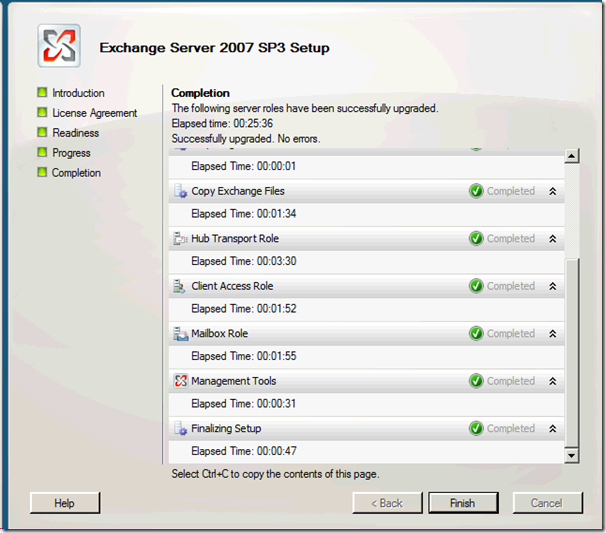Viewport: 606px width, 533px height.
Task: Click the Completion heading in main pane
Action: [x=200, y=93]
